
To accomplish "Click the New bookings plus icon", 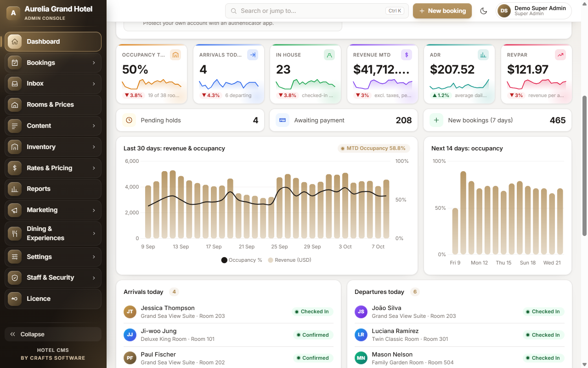I will click(x=436, y=120).
